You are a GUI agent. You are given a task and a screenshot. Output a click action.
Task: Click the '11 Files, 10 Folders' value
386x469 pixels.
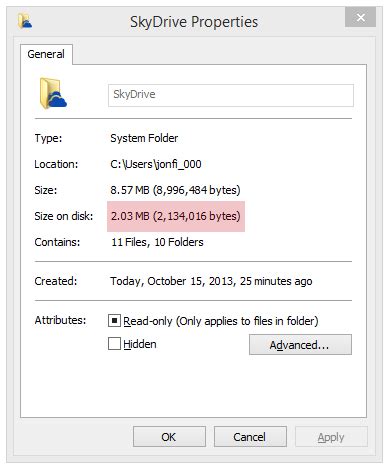point(157,242)
